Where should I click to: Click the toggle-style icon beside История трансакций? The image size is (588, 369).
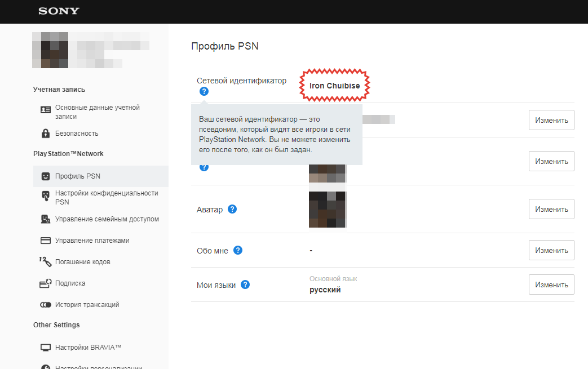45,304
